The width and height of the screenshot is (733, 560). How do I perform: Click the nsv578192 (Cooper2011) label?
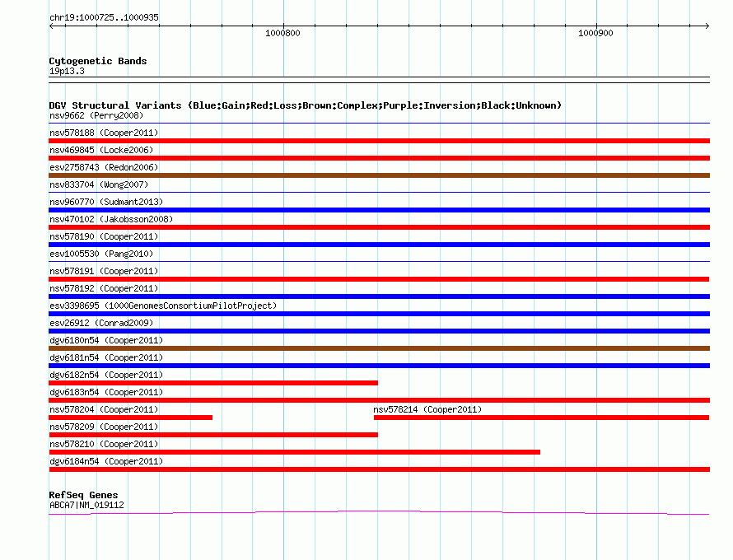click(x=104, y=288)
